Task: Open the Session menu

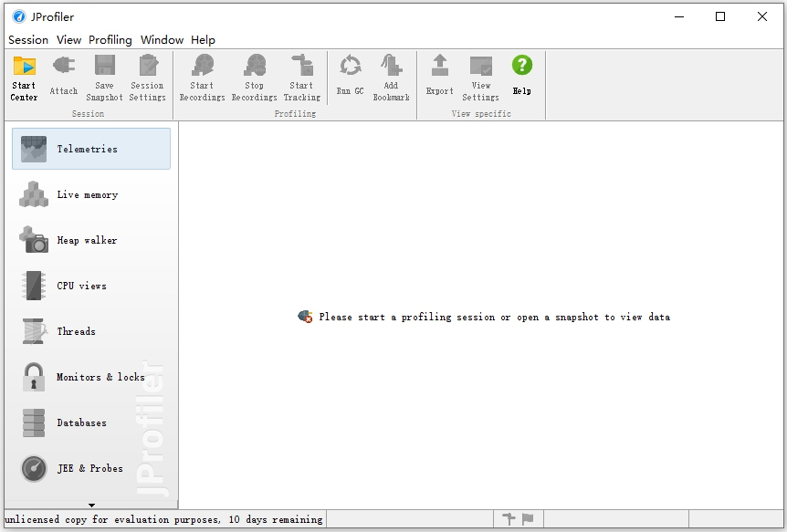Action: (x=28, y=39)
